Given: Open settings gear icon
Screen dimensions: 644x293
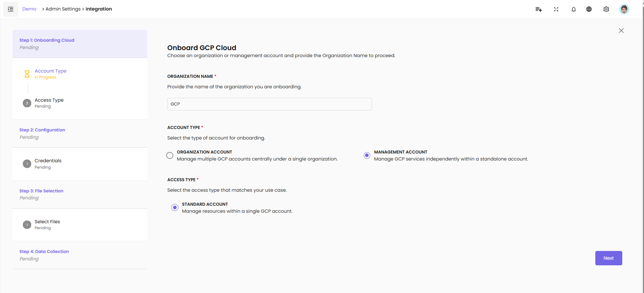Looking at the screenshot, I should 606,9.
